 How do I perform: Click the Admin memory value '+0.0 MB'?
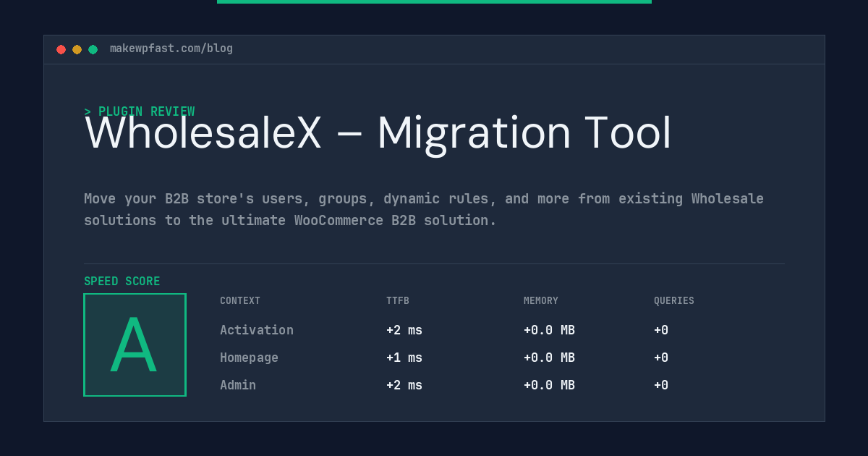pyautogui.click(x=549, y=385)
